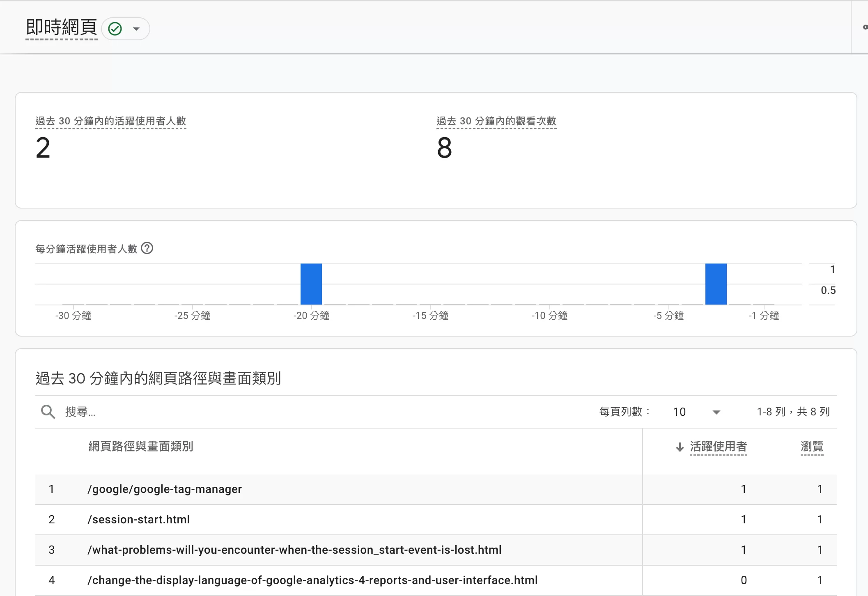Sort by 活躍使用者 column header

pyautogui.click(x=718, y=446)
